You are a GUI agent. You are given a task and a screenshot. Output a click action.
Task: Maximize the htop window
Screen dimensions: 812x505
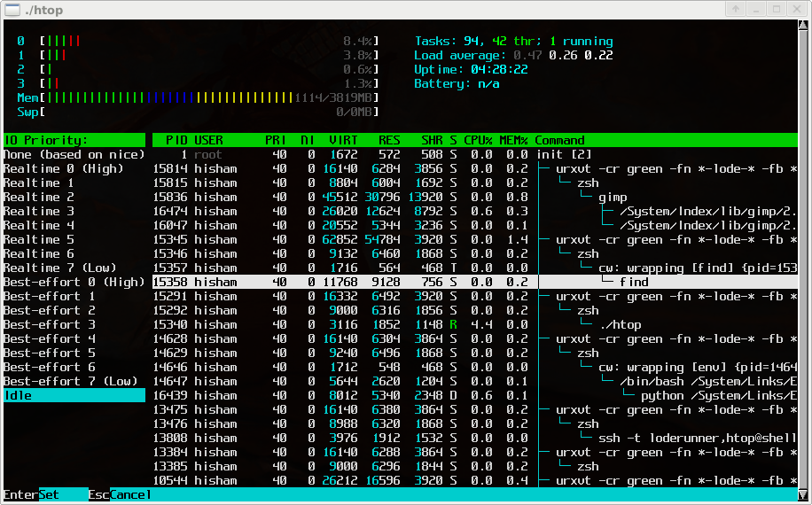pyautogui.click(x=776, y=9)
